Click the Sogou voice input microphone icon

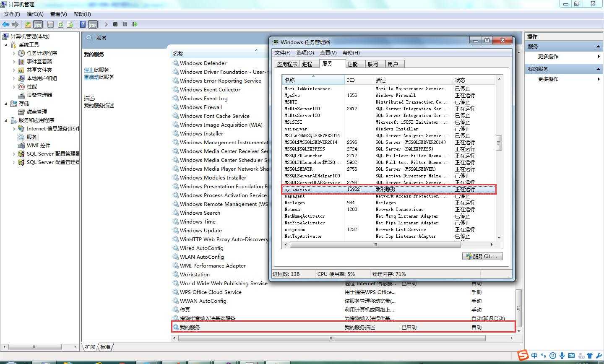coord(562,356)
